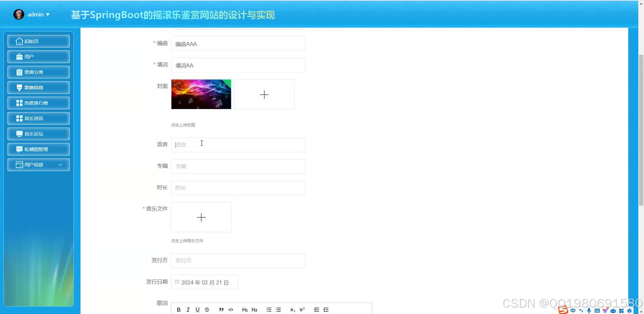Image resolution: width=644 pixels, height=314 pixels.
Task: Click inside the 语言 input field
Action: click(x=238, y=145)
